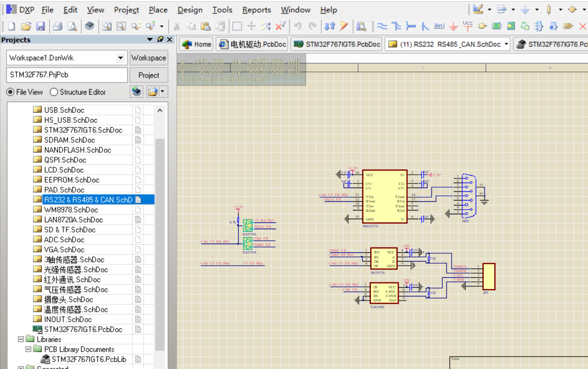Pin the Projects panel
Screen dimensions: 588x369
pyautogui.click(x=160, y=39)
